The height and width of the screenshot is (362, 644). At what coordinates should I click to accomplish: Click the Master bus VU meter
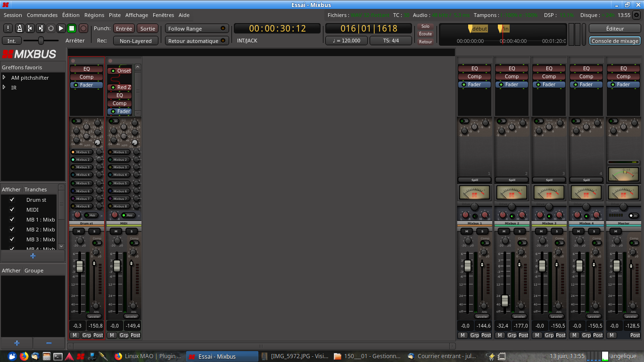click(x=623, y=192)
